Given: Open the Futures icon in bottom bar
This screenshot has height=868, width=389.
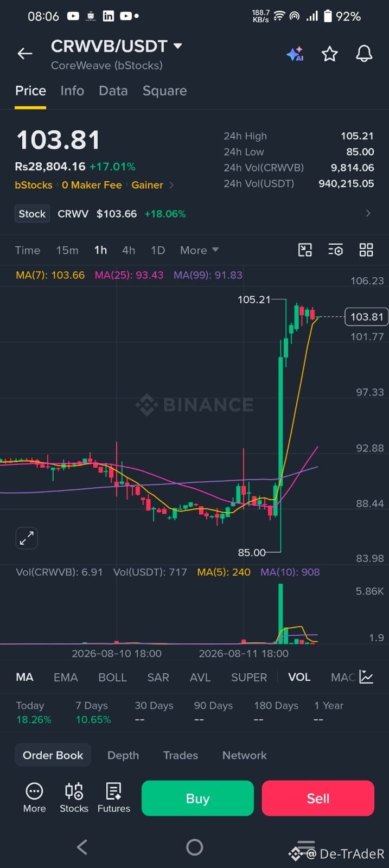Looking at the screenshot, I should point(114,797).
